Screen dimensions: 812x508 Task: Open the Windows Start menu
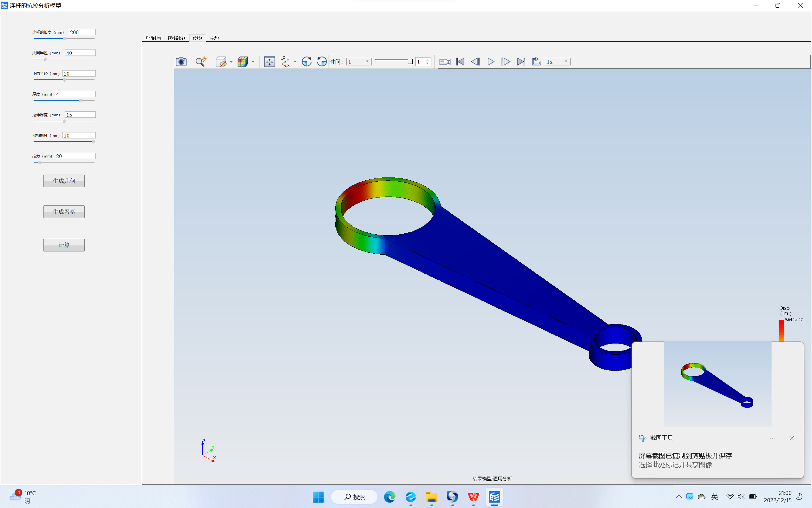point(318,497)
